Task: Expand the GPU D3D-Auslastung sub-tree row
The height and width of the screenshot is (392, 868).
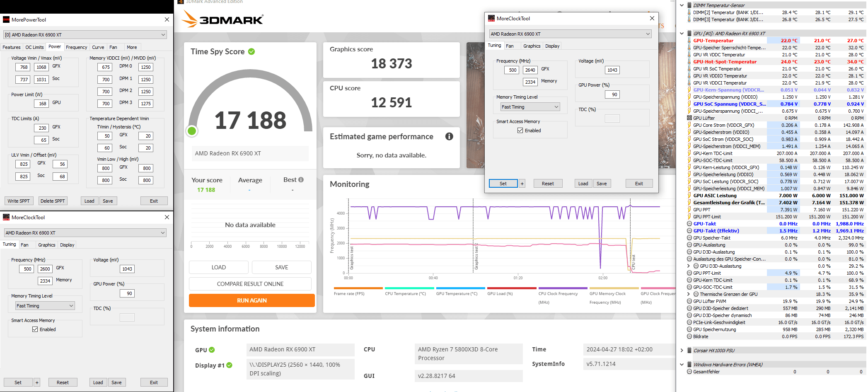Action: (689, 266)
